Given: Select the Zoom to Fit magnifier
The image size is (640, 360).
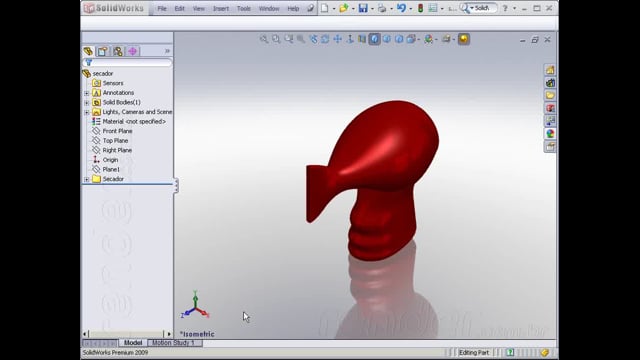Looking at the screenshot, I should tap(264, 39).
